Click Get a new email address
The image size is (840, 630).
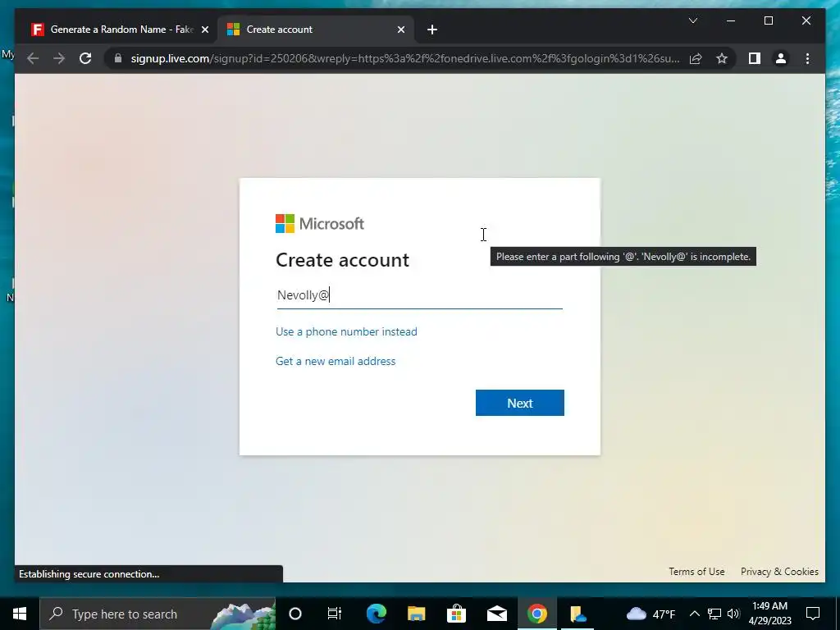[336, 361]
